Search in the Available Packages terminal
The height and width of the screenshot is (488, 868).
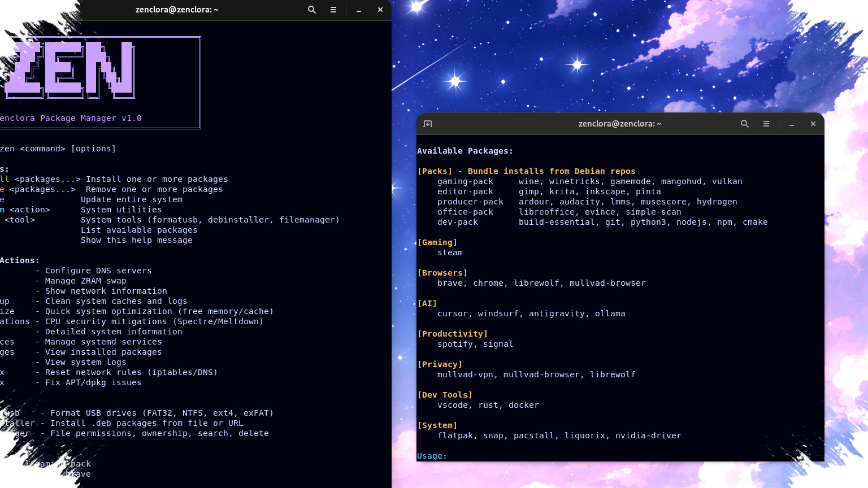745,124
